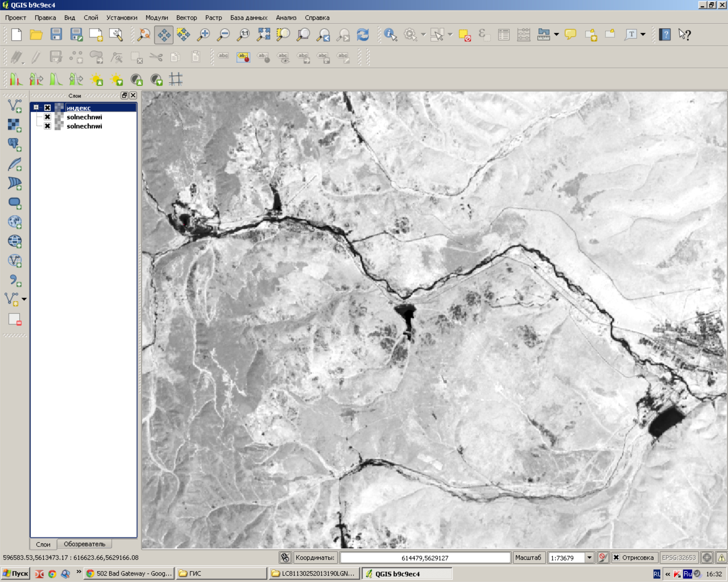Click the Add Raster Layer checkerboard icon
This screenshot has width=728, height=582.
pos(15,125)
